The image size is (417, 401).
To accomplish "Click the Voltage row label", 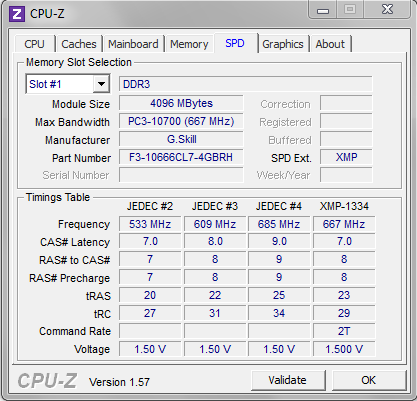I will click(92, 349).
